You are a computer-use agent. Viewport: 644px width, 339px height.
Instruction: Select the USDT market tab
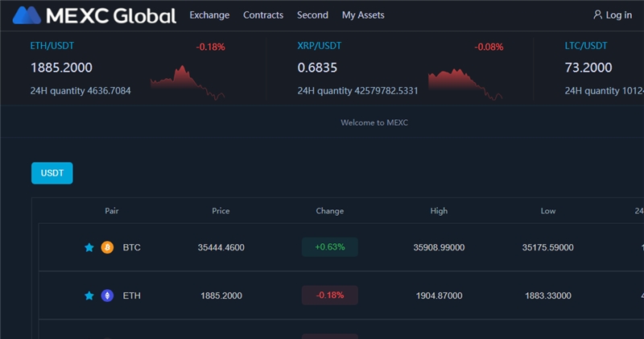click(52, 172)
